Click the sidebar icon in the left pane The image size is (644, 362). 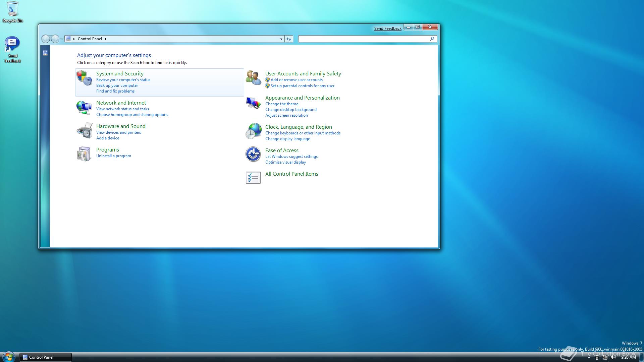click(45, 53)
